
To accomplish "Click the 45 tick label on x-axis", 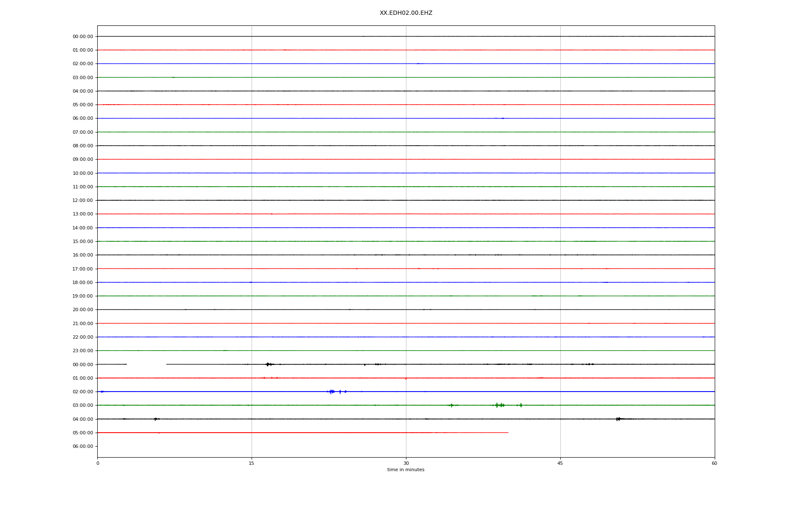I will pyautogui.click(x=560, y=463).
